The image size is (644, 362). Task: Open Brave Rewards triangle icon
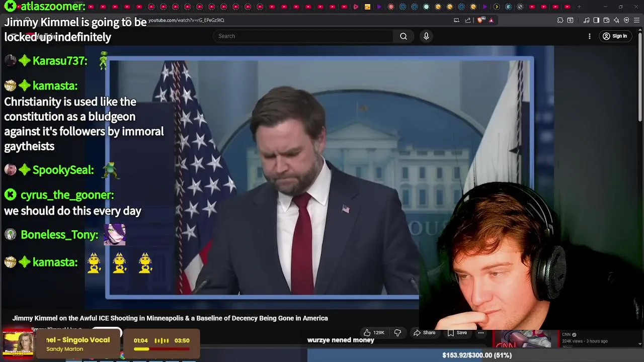click(491, 20)
